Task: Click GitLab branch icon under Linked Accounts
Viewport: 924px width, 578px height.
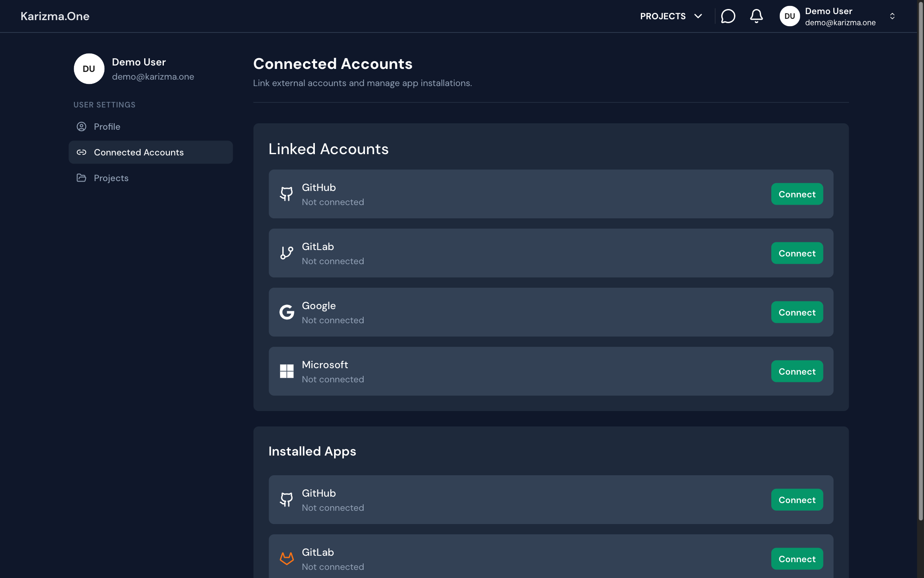Action: [287, 253]
